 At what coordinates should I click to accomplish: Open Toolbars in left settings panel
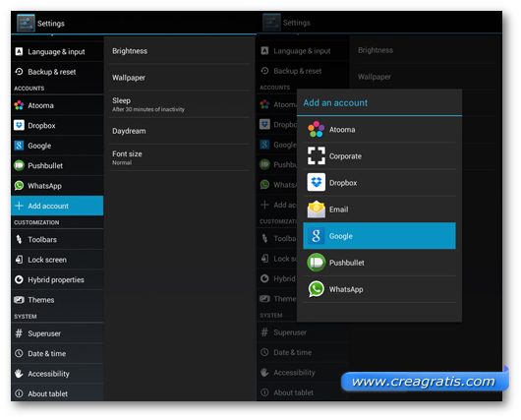57,239
